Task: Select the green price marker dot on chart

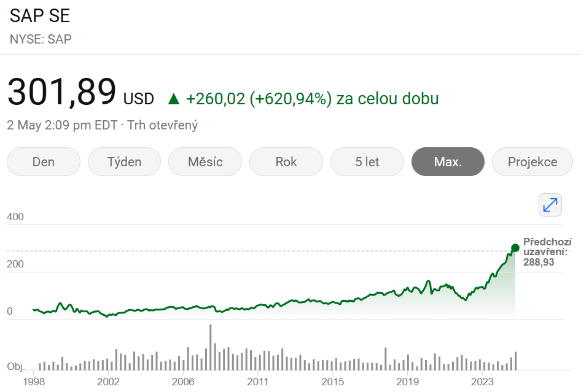Action: pyautogui.click(x=515, y=248)
